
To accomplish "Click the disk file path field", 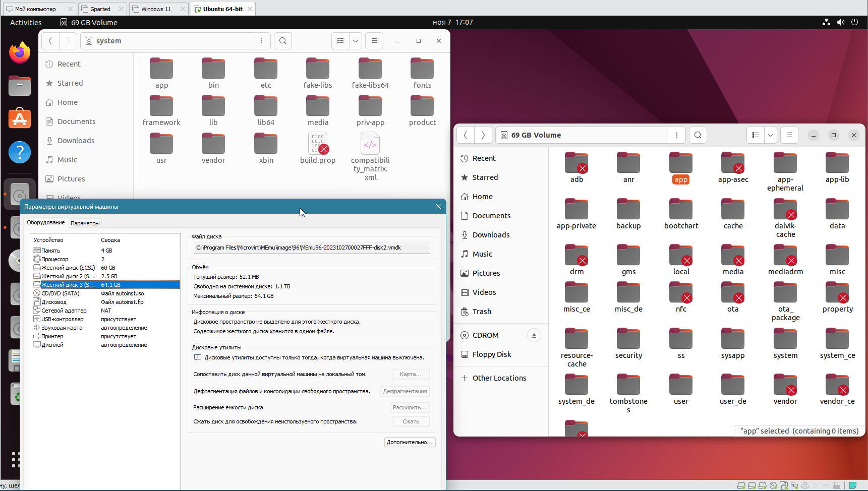I will pos(312,248).
